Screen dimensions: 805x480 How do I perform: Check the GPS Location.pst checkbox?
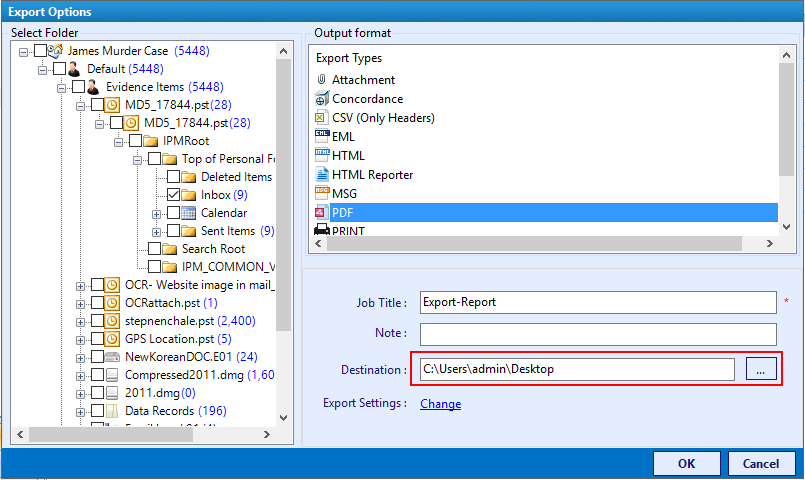tap(98, 339)
